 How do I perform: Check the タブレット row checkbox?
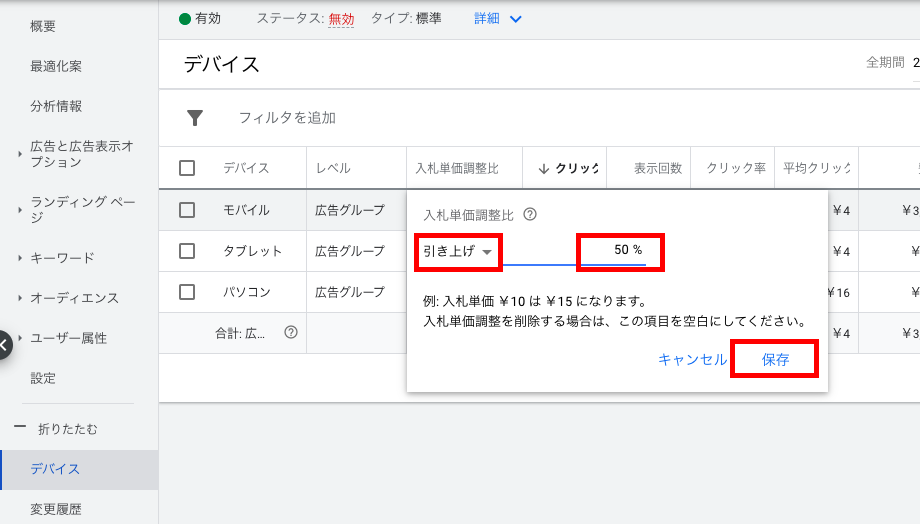pyautogui.click(x=187, y=251)
